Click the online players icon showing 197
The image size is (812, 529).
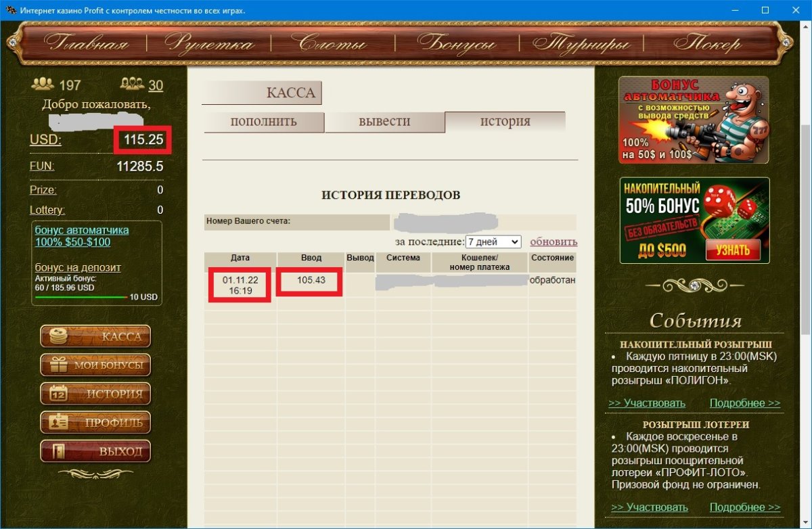coord(43,84)
